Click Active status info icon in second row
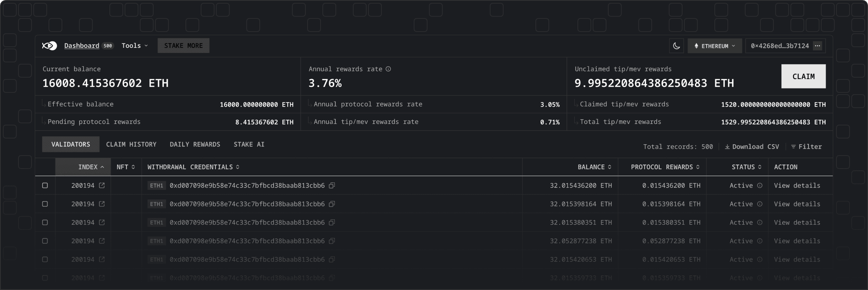Viewport: 868px width, 290px height. click(760, 204)
